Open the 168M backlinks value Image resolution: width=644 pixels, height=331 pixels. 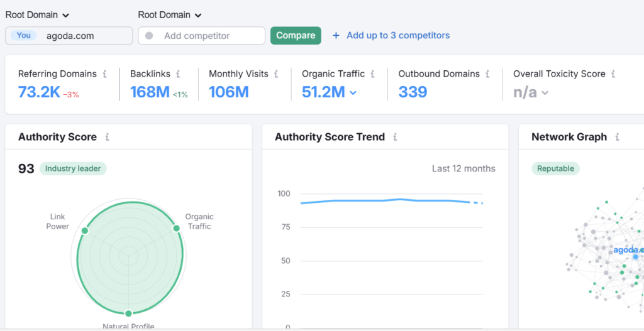click(150, 92)
